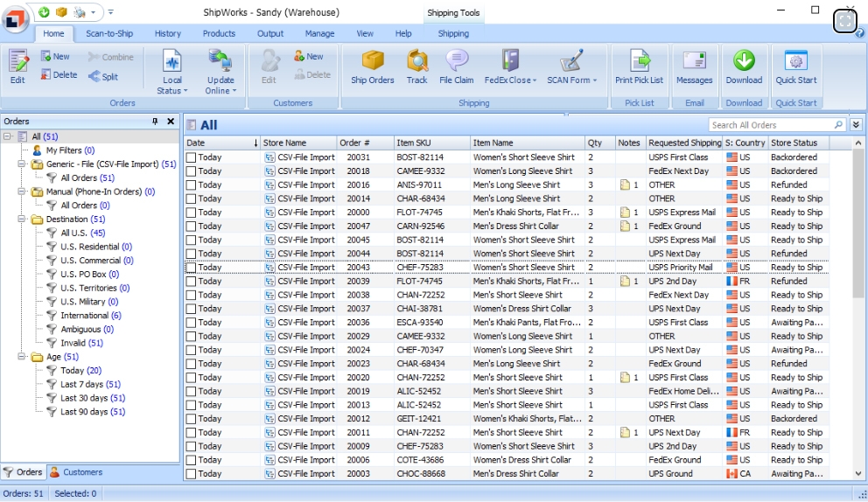Pin the Orders panel

[x=155, y=122]
